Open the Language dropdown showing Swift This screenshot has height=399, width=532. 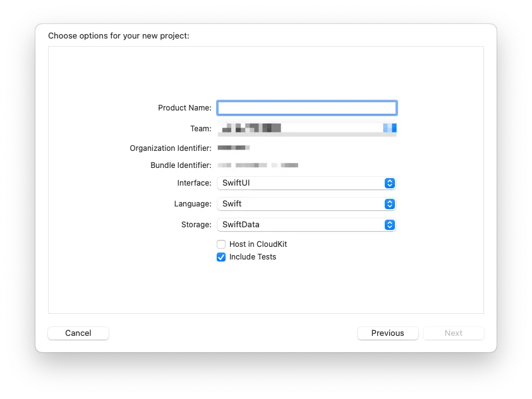303,204
